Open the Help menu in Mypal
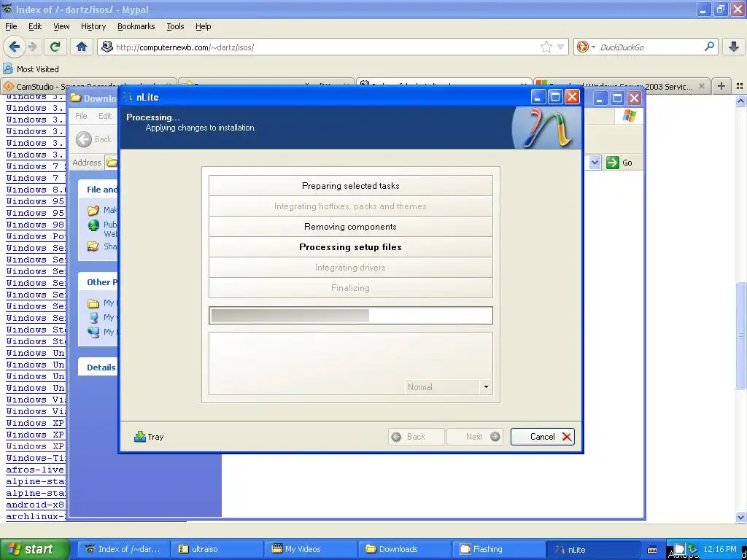The image size is (747, 560). (x=204, y=26)
